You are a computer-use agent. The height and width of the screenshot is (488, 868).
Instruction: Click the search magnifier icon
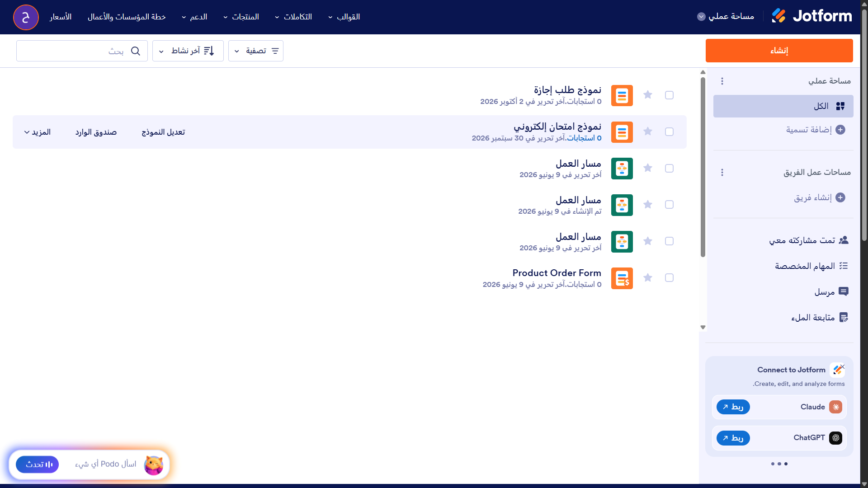[x=136, y=51]
